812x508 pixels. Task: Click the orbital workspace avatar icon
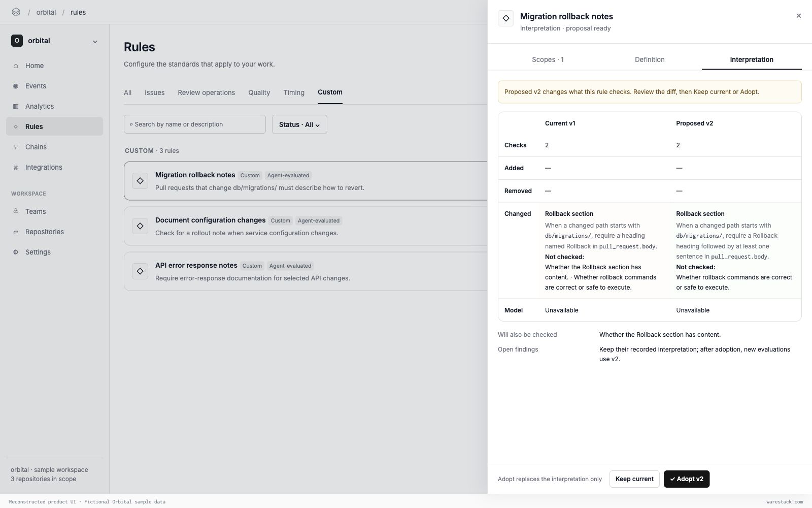17,41
